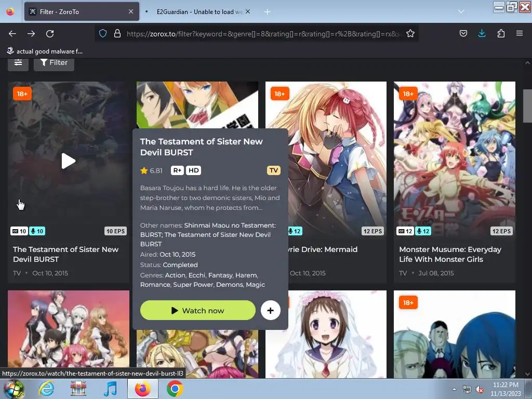Viewport: 532px width, 399px height.
Task: Close the E2Guardian tab
Action: point(248,11)
